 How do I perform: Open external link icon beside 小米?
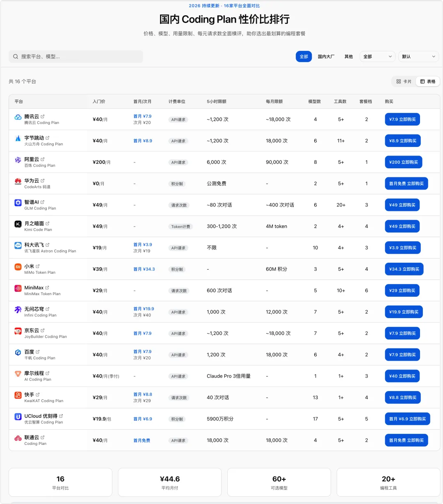click(x=38, y=266)
